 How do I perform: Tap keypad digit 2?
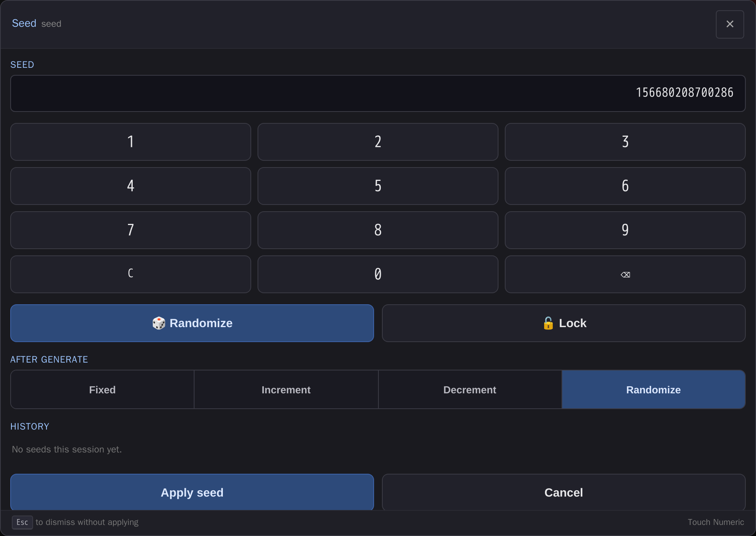[x=378, y=142]
